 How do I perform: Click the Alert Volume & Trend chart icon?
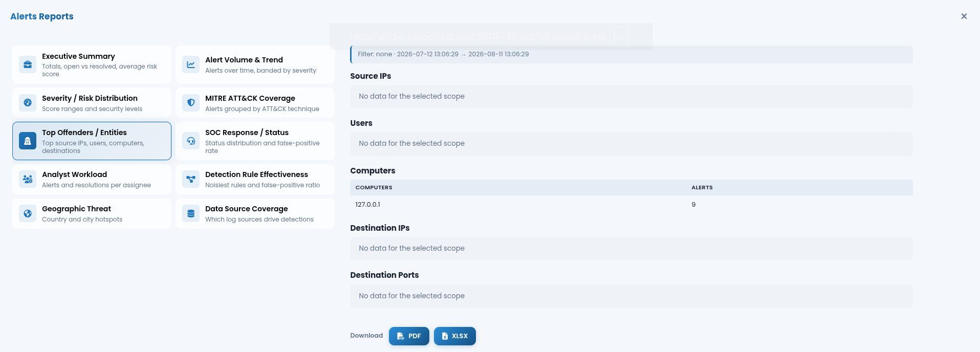pos(191,64)
